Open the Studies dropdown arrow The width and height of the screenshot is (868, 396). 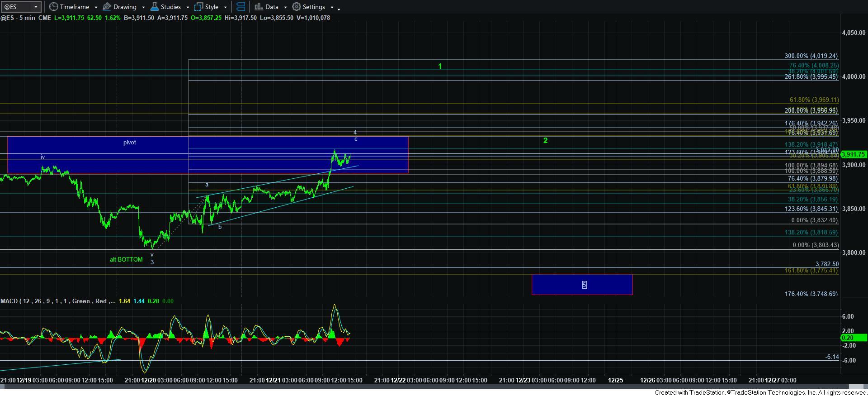pyautogui.click(x=187, y=8)
